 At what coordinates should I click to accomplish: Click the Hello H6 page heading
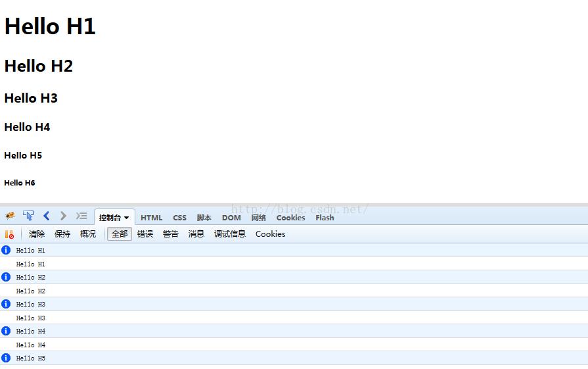(x=20, y=183)
